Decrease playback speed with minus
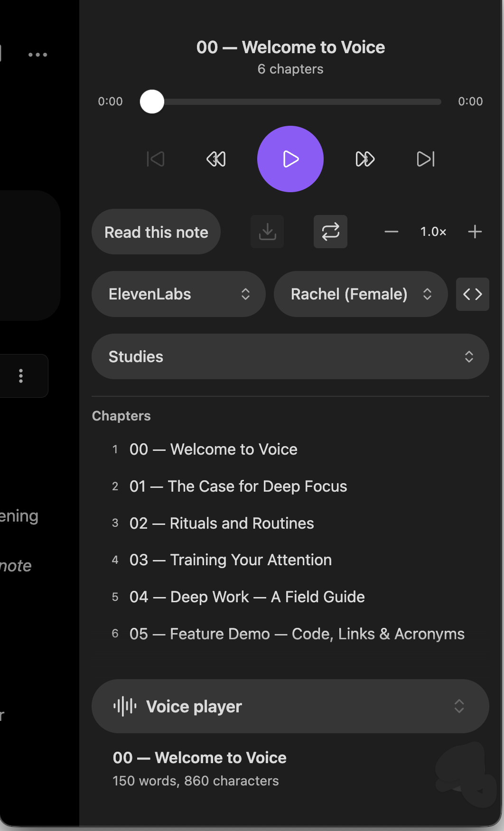Image resolution: width=504 pixels, height=831 pixels. click(x=392, y=232)
